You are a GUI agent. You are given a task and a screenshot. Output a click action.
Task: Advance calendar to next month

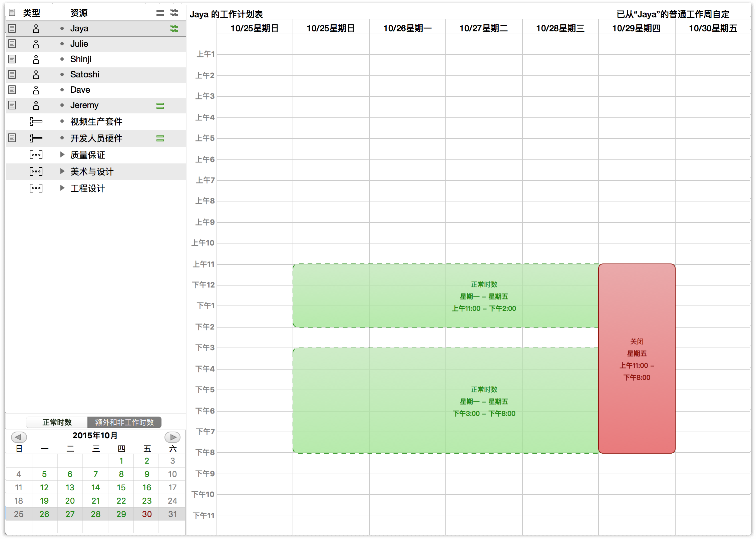[172, 437]
